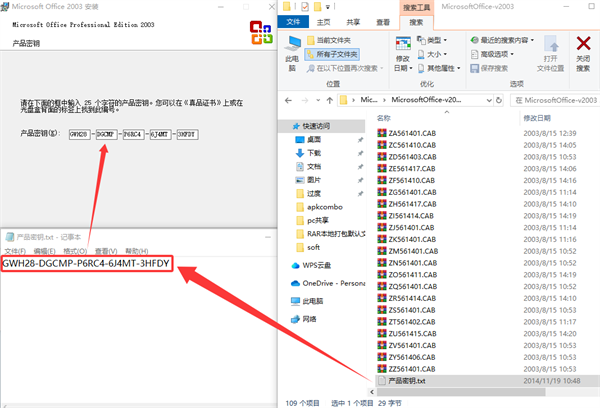Viewport: 600px width, 408px height.
Task: Click the fourth product key field 6J4MT
Action: click(x=160, y=134)
